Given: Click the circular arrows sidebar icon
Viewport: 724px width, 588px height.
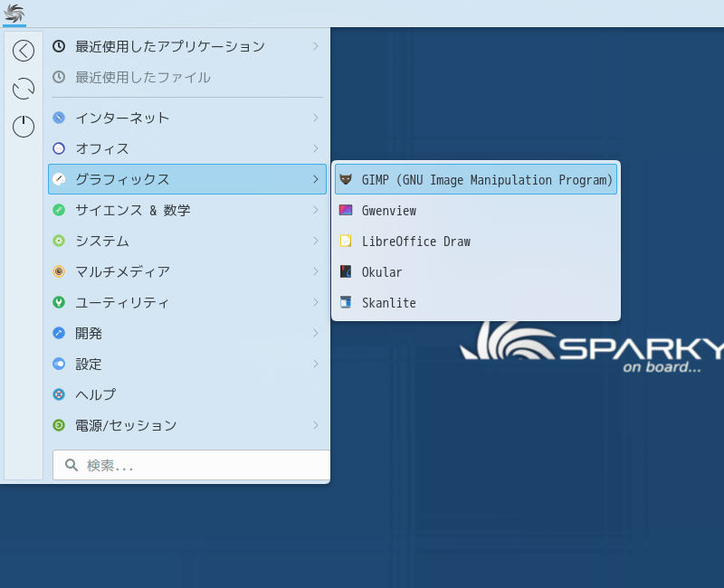Looking at the screenshot, I should point(24,89).
